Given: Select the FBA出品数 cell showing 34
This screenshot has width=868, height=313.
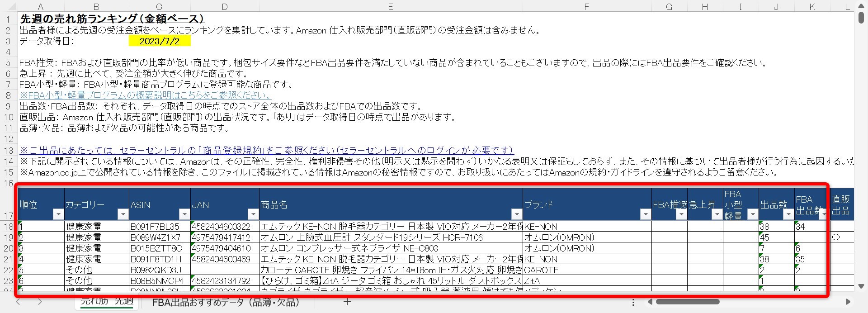Looking at the screenshot, I should (812, 227).
